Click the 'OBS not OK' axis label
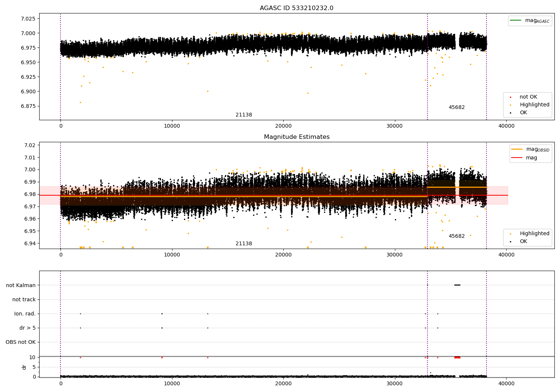Image resolution: width=560 pixels, height=392 pixels. (21, 342)
